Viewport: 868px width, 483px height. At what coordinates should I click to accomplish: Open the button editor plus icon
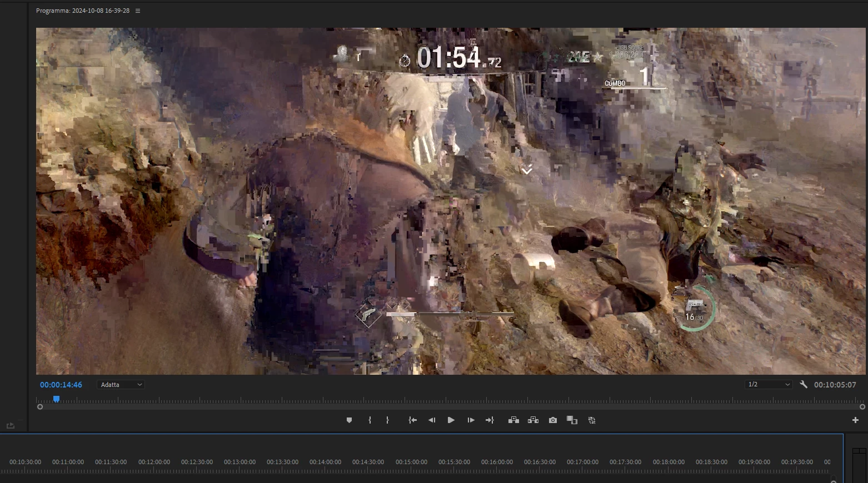855,420
